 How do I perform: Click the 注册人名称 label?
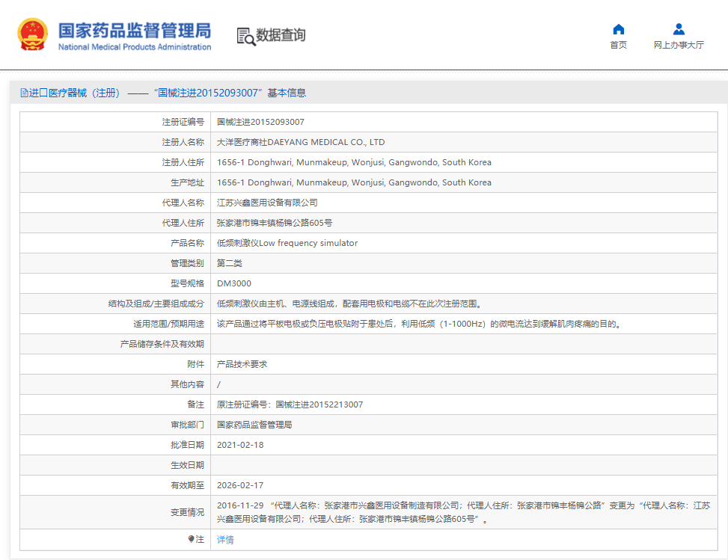[x=183, y=143]
